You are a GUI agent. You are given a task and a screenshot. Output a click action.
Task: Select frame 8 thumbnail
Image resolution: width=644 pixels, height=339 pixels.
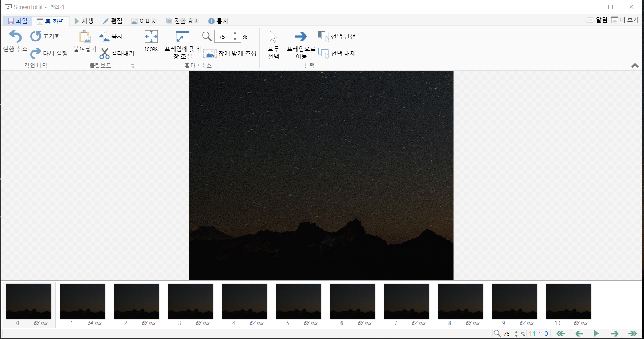pos(461,301)
